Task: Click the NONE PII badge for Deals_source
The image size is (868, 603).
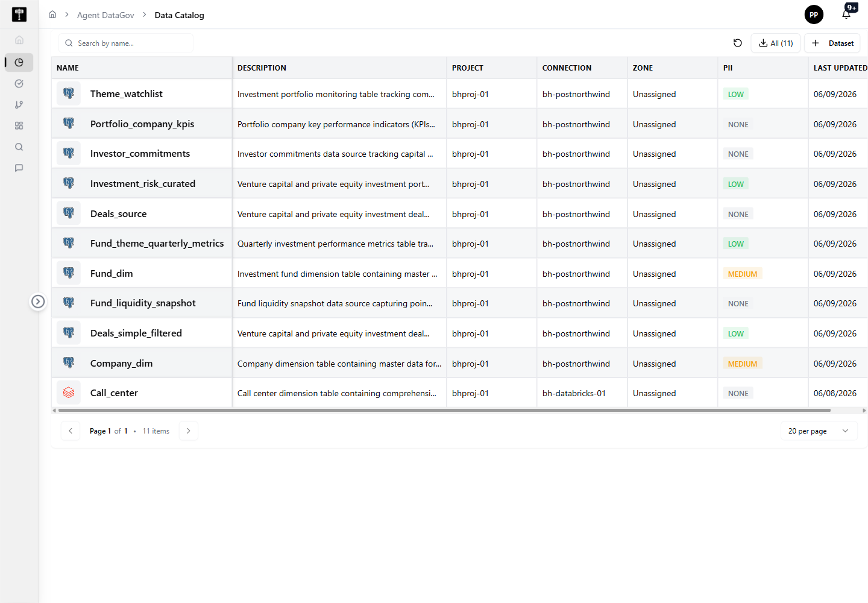Action: click(738, 214)
